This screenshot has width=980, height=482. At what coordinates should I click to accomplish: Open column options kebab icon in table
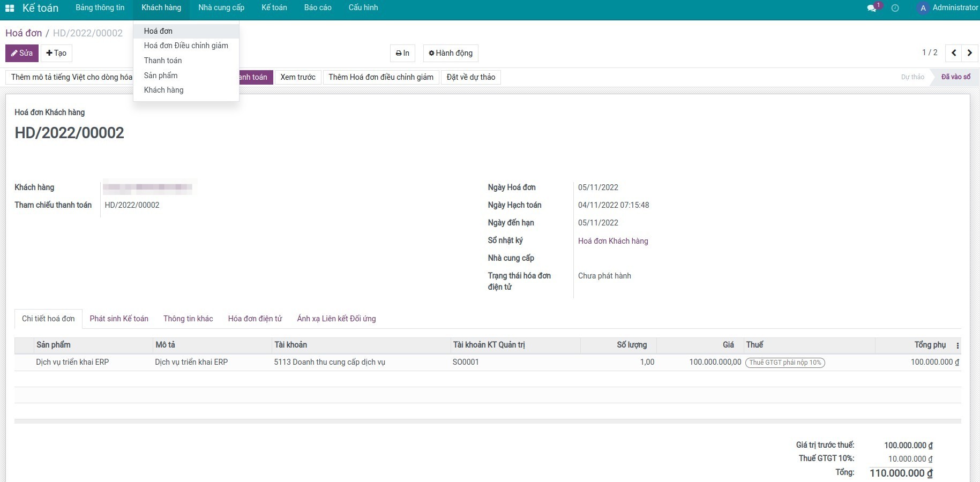click(957, 345)
